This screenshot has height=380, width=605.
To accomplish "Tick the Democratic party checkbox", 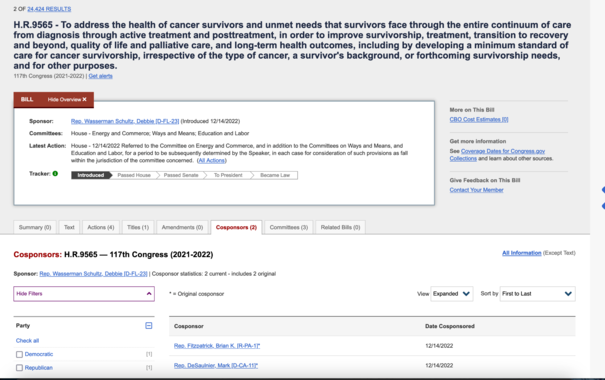I will click(x=19, y=354).
